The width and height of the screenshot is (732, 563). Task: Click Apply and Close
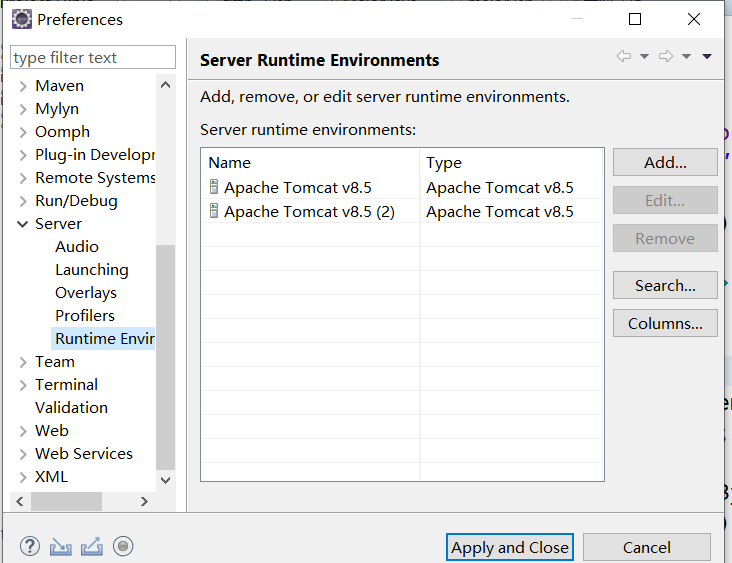[510, 547]
